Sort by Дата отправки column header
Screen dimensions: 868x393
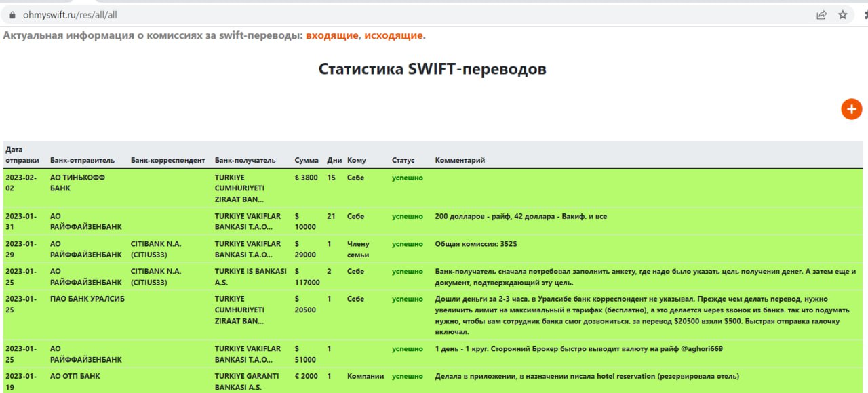pyautogui.click(x=22, y=154)
